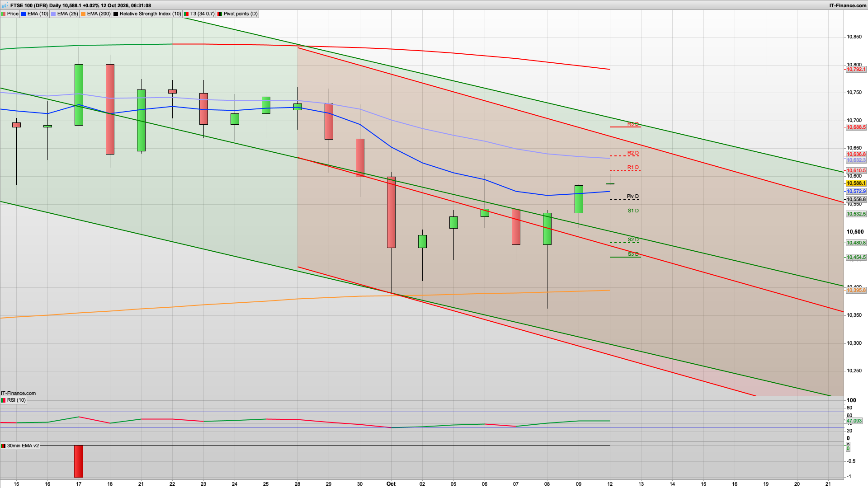Image resolution: width=868 pixels, height=488 pixels.
Task: Open the Price legend settings button
Action: point(10,14)
